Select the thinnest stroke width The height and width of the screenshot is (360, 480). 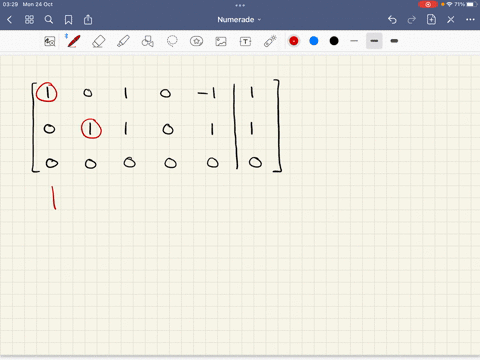354,41
